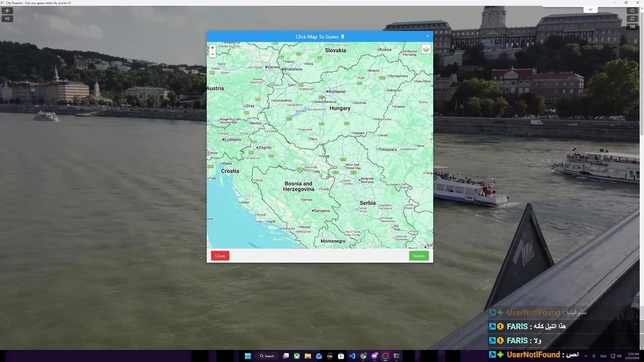This screenshot has height=362, width=644.
Task: Open network and volume quick settings
Action: [616, 356]
